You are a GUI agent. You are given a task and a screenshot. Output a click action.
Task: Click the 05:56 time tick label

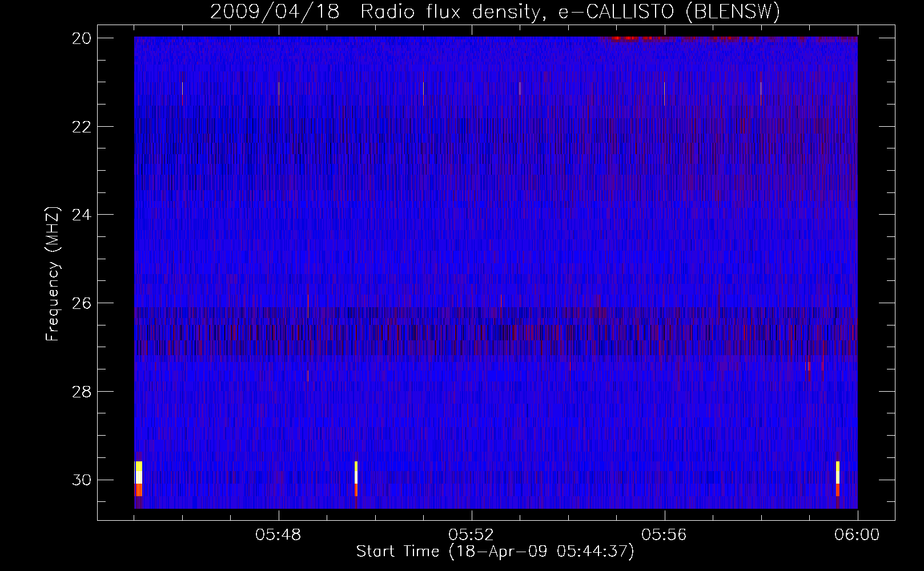pos(664,535)
